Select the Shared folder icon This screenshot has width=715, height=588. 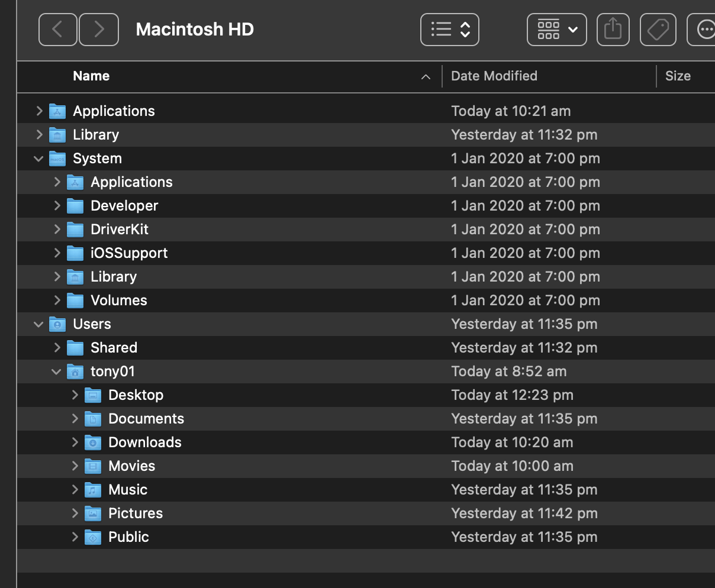coord(75,348)
